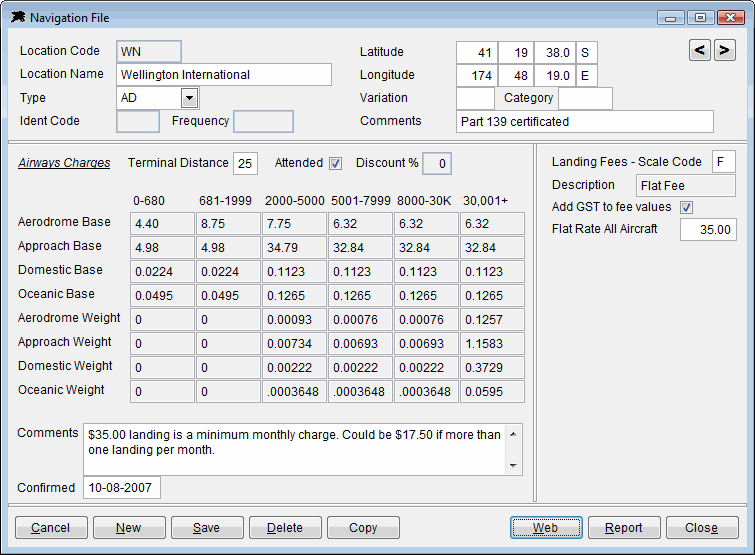Screen dimensions: 755x555
Task: Select Approach Weight 2000-5000 cell 0.00734
Action: tap(294, 344)
